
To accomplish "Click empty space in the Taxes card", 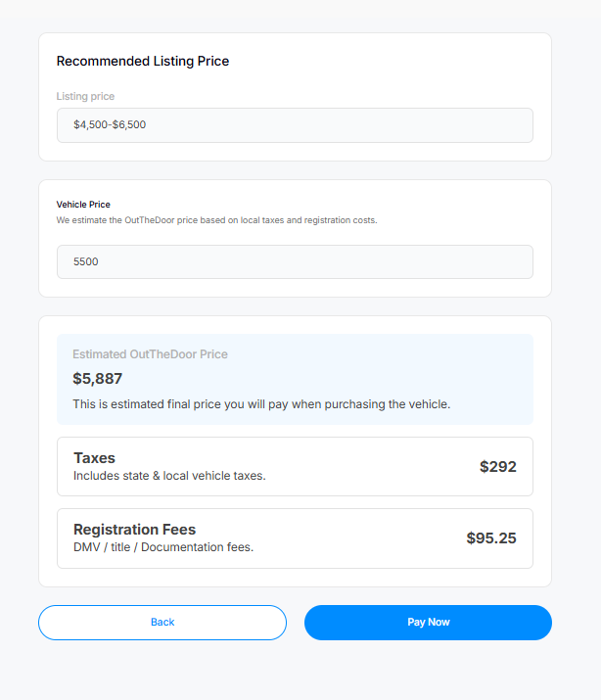I will coord(372,467).
